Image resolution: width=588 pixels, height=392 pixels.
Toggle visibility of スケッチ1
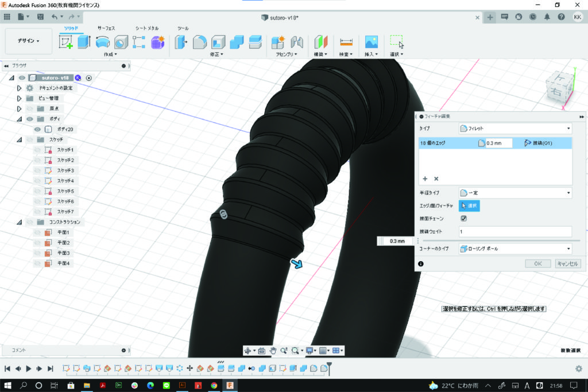pos(37,150)
